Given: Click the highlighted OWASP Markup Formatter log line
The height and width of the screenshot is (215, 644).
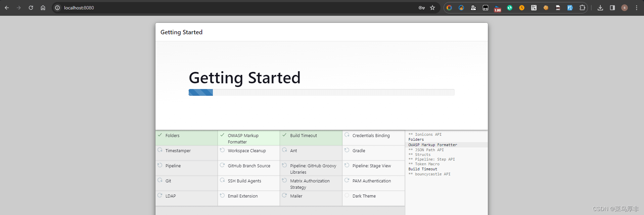Looking at the screenshot, I should point(432,145).
